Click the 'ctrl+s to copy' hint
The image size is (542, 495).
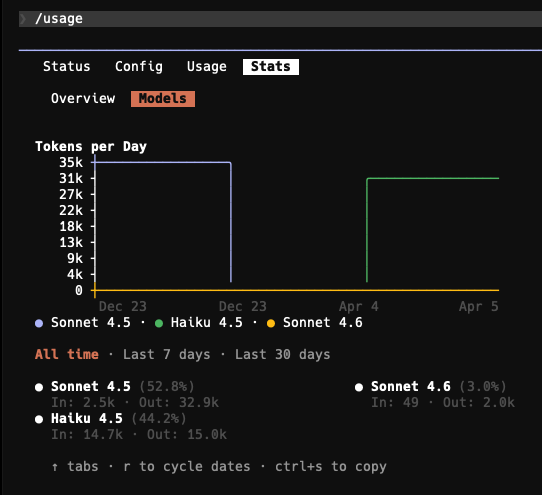pos(331,467)
